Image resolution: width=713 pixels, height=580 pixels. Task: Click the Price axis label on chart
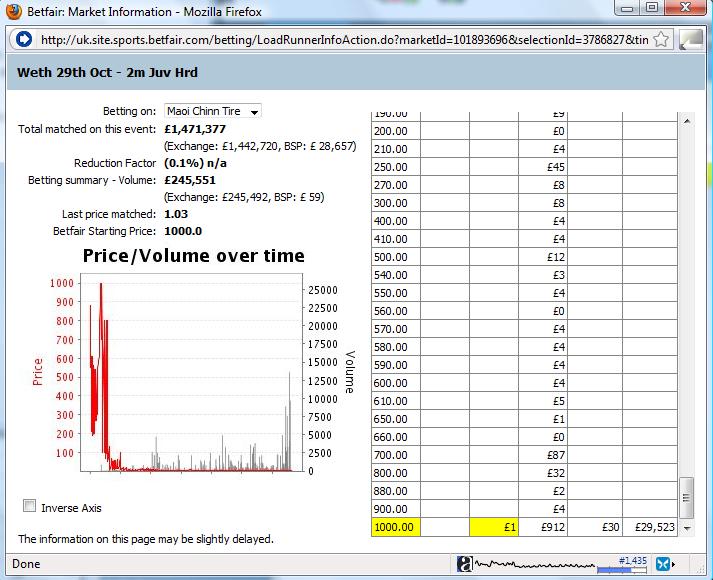point(37,372)
